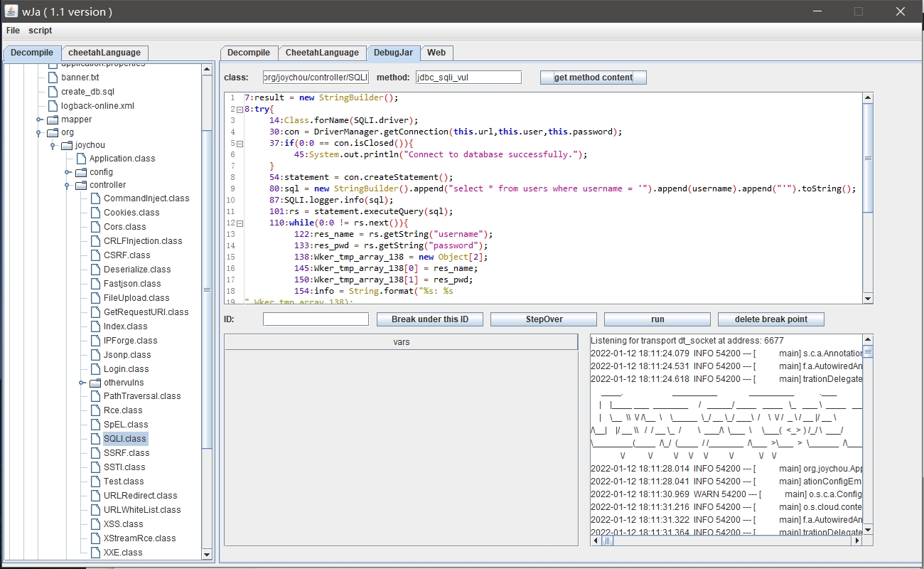Expand the config folder in tree
The width and height of the screenshot is (924, 569).
pyautogui.click(x=68, y=172)
